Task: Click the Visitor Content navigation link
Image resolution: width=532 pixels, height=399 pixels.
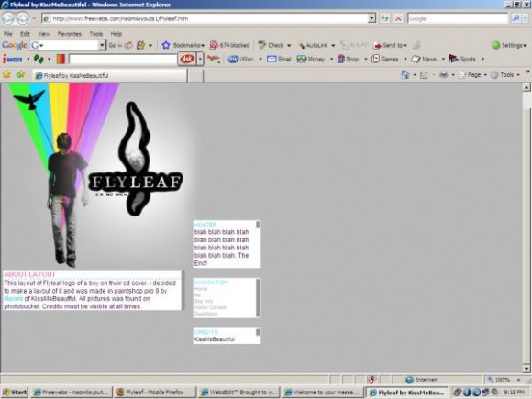Action: pos(210,307)
